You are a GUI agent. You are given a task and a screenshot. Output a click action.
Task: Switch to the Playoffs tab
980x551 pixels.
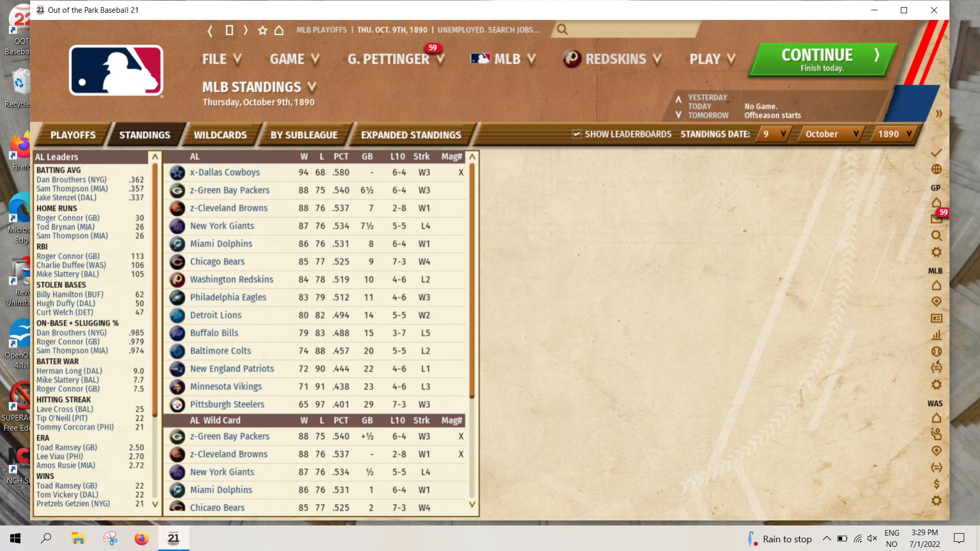tap(73, 135)
